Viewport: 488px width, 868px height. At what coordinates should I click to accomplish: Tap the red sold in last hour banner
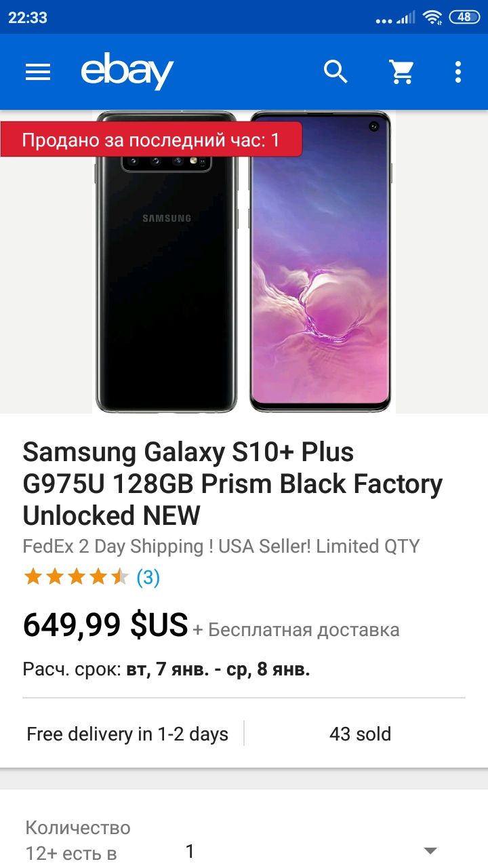[x=150, y=140]
